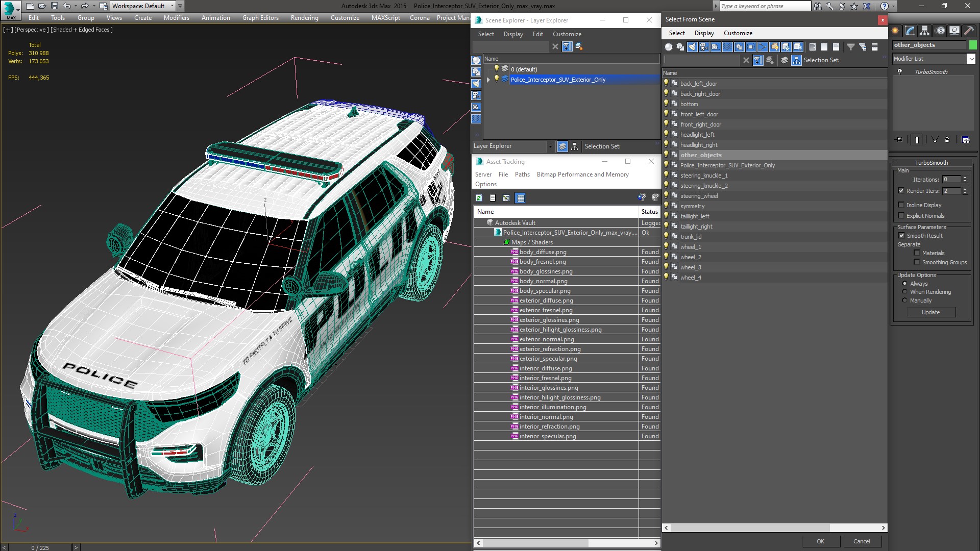This screenshot has height=551, width=980.
Task: Open the Hierarchy command panel tab
Action: pos(925,31)
